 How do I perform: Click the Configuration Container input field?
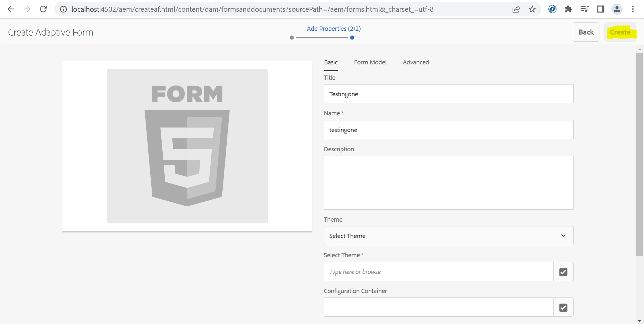(x=439, y=307)
